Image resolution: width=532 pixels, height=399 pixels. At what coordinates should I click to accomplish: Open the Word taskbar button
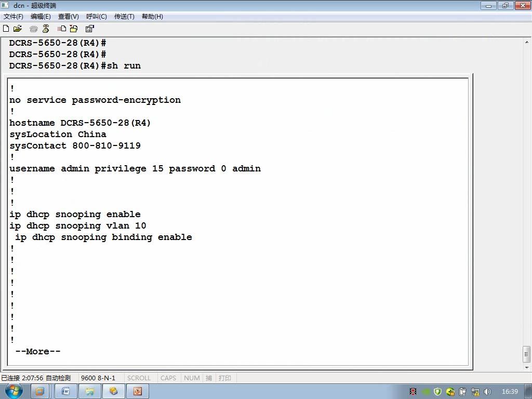click(x=66, y=392)
